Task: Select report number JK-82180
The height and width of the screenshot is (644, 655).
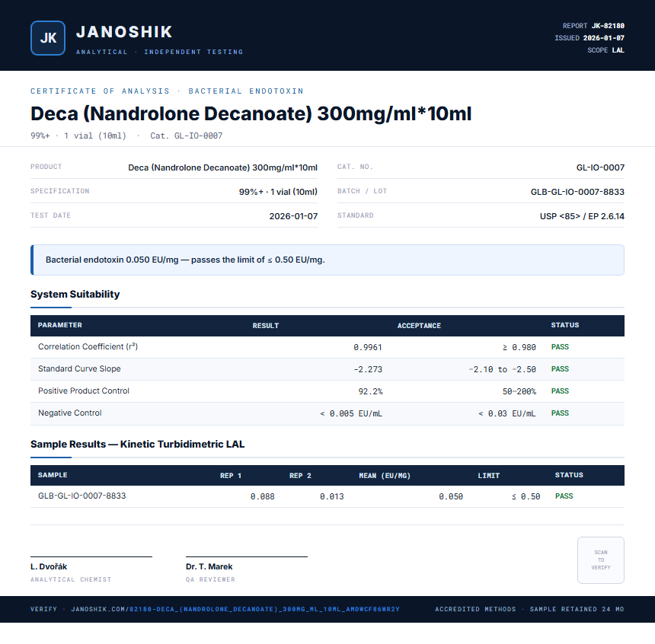Action: tap(608, 26)
